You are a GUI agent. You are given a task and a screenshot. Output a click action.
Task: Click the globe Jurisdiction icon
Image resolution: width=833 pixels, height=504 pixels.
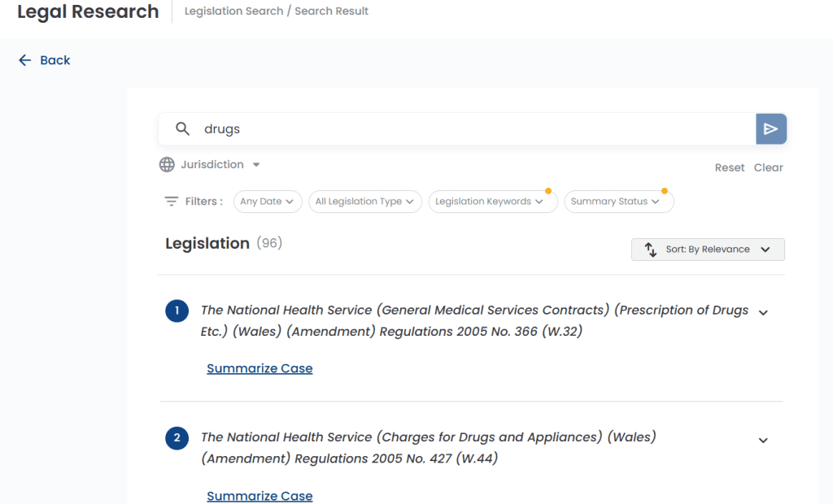pyautogui.click(x=167, y=165)
